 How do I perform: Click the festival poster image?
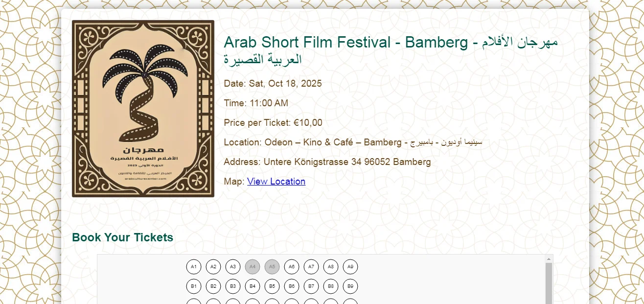143,109
